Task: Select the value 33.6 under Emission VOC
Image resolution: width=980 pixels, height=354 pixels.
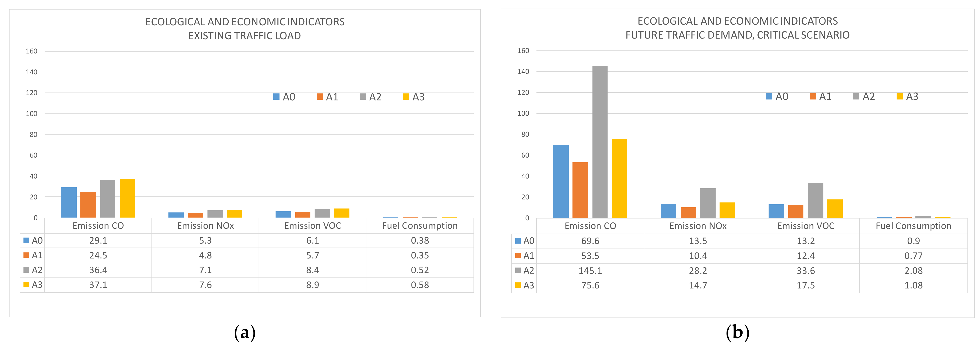Action: pyautogui.click(x=806, y=271)
